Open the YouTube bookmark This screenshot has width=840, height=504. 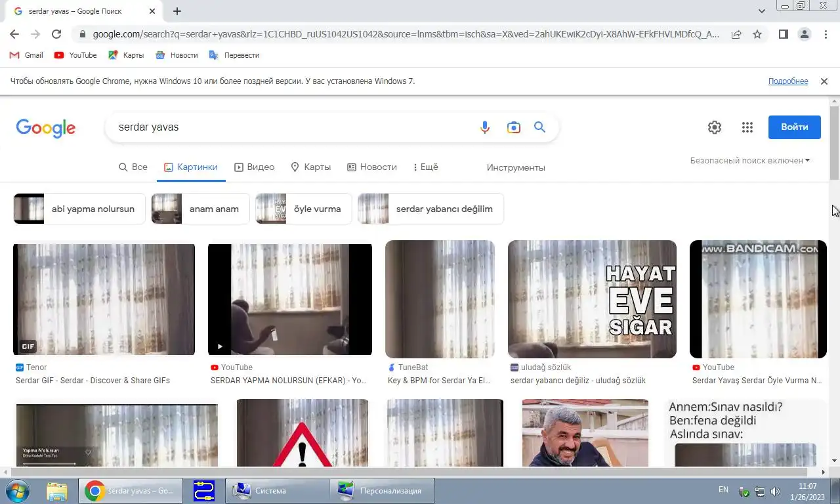tap(75, 55)
